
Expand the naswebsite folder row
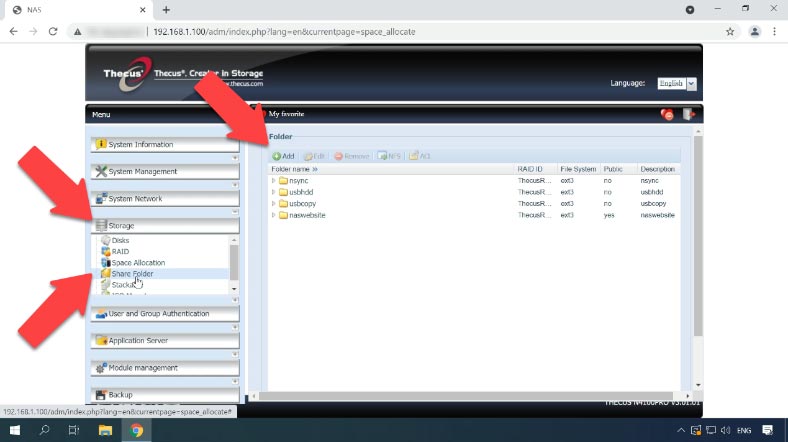coord(273,215)
